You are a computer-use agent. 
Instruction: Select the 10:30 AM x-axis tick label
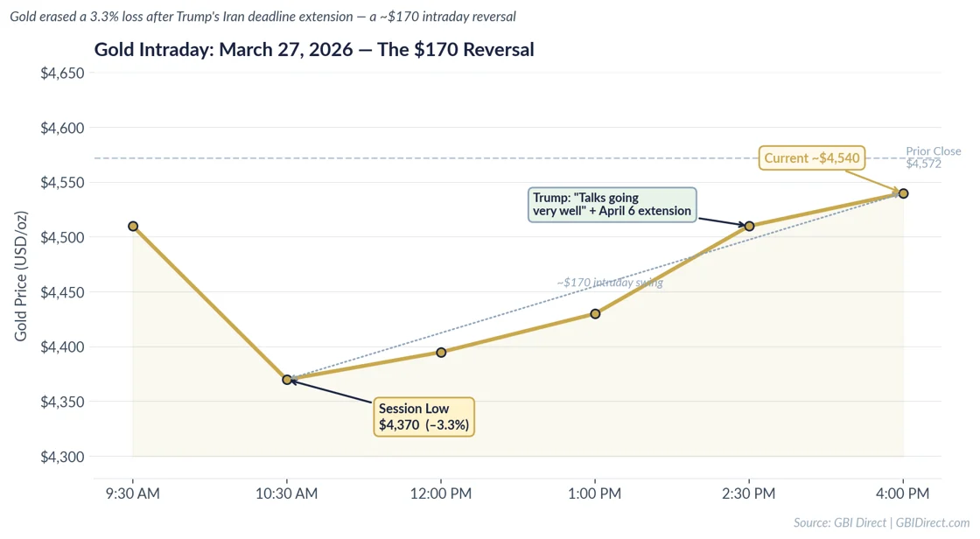click(287, 493)
